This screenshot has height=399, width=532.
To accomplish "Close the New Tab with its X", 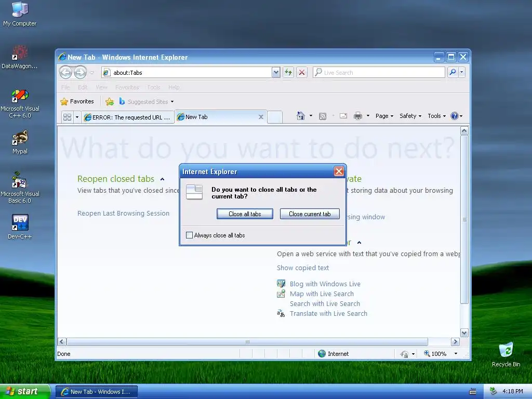I will pyautogui.click(x=261, y=117).
